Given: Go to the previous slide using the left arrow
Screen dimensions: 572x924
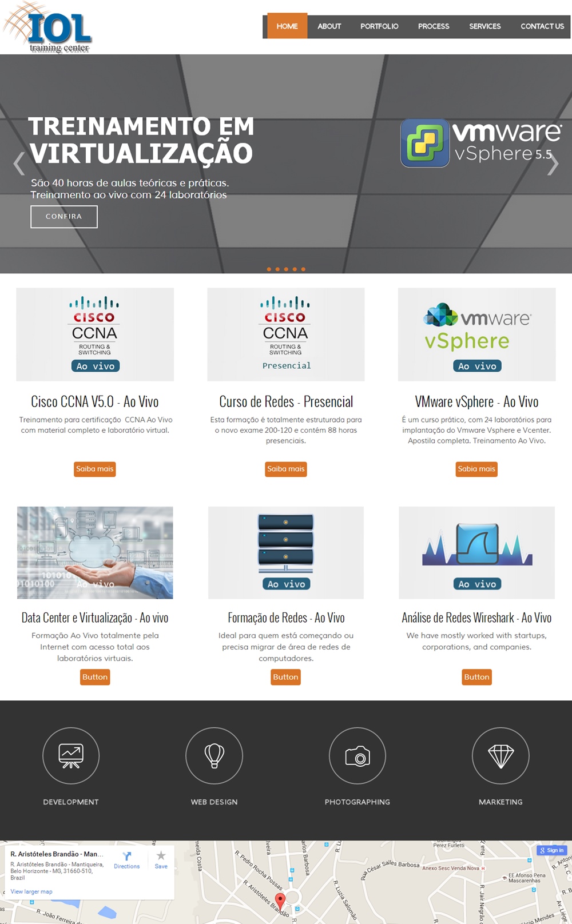Looking at the screenshot, I should 19,164.
